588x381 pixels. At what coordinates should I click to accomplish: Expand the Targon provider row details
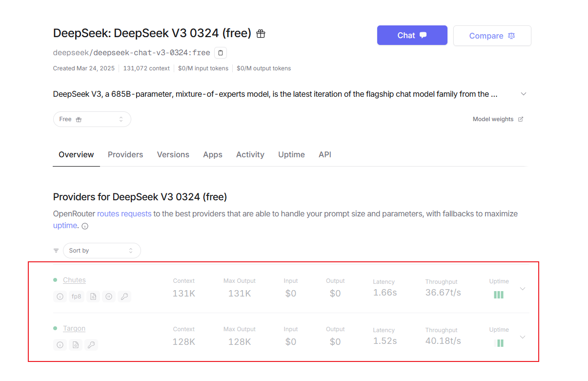coord(523,337)
